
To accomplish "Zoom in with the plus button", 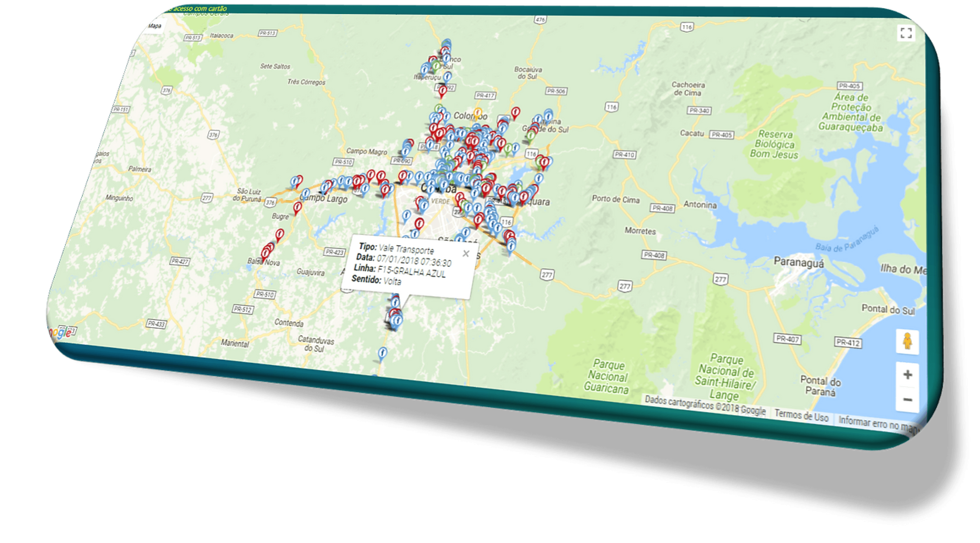I will pyautogui.click(x=907, y=375).
